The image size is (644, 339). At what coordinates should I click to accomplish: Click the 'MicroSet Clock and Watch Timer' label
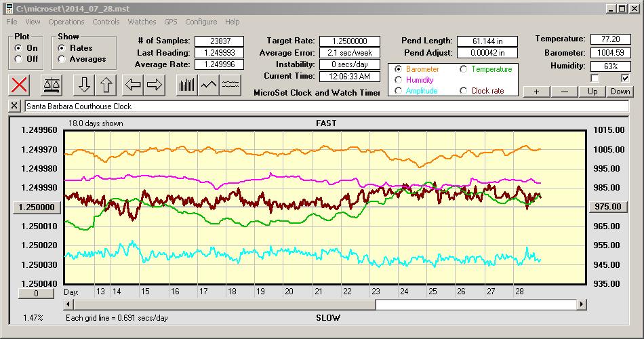(317, 93)
